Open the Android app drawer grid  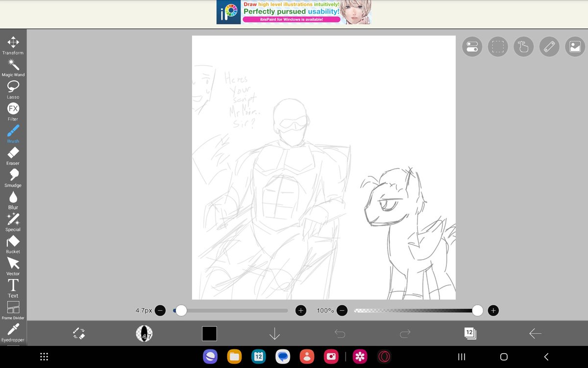(44, 357)
